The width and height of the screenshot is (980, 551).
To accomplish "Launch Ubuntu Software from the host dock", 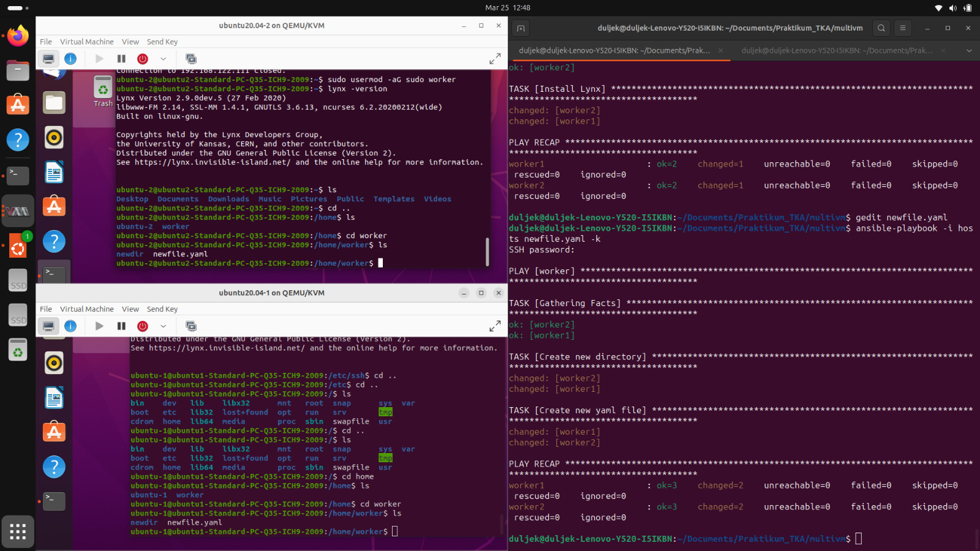I will pos(18,105).
